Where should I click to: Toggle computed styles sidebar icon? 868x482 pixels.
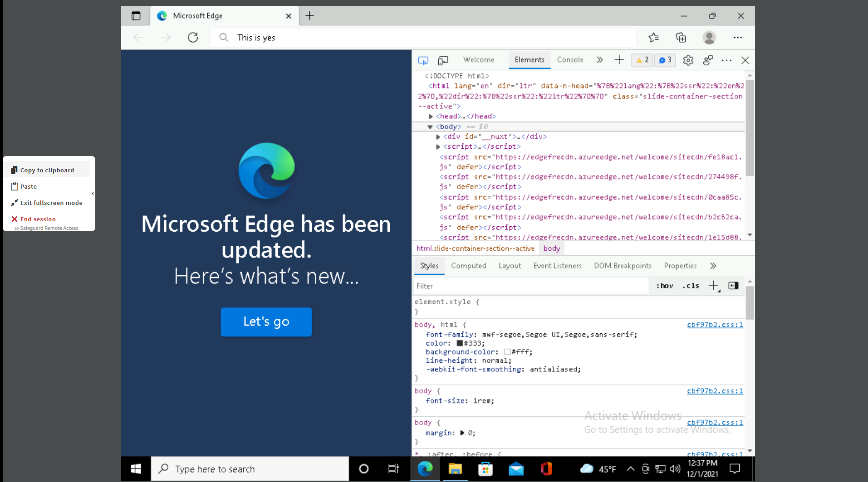coord(733,286)
